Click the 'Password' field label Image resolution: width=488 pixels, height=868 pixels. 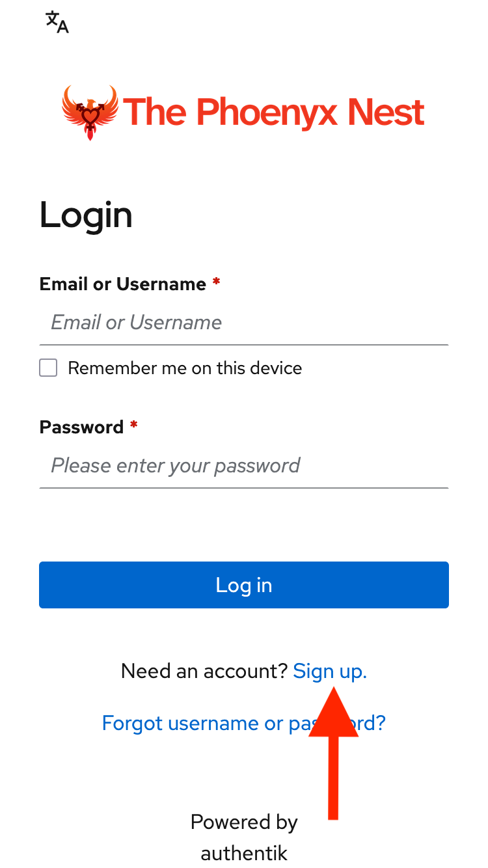81,427
